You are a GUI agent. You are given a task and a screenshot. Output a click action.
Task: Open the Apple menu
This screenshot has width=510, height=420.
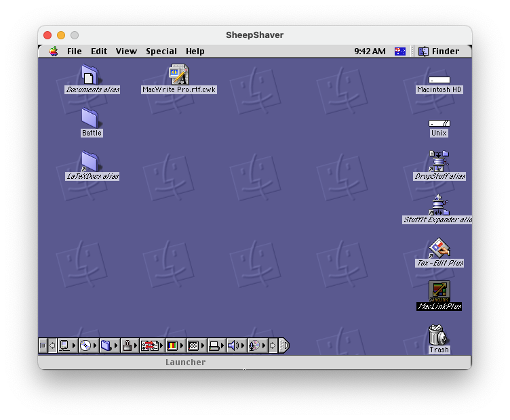pos(54,51)
